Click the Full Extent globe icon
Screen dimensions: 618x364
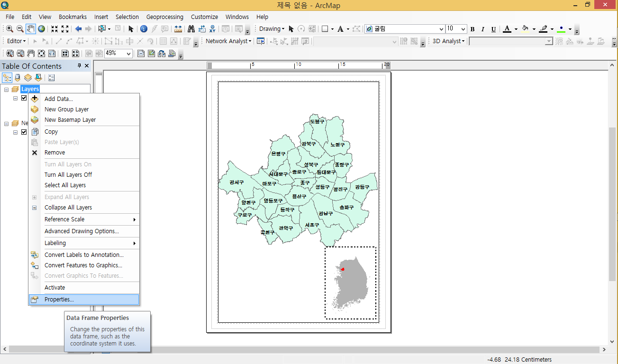coord(42,29)
